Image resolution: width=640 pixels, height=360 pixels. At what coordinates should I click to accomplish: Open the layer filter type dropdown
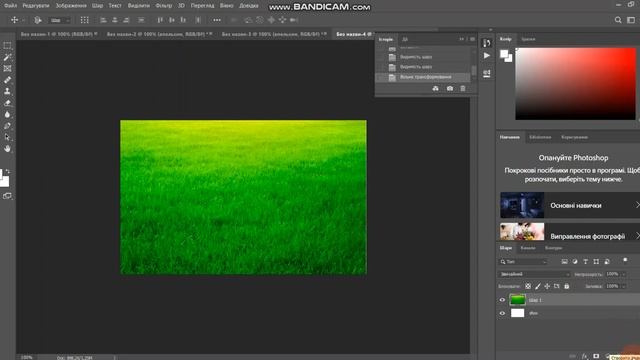tap(523, 262)
